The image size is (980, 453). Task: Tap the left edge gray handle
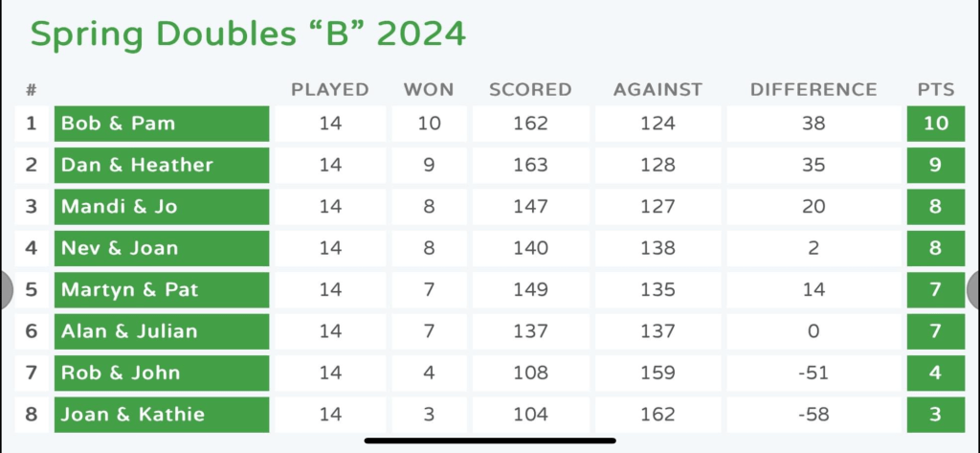coord(5,290)
